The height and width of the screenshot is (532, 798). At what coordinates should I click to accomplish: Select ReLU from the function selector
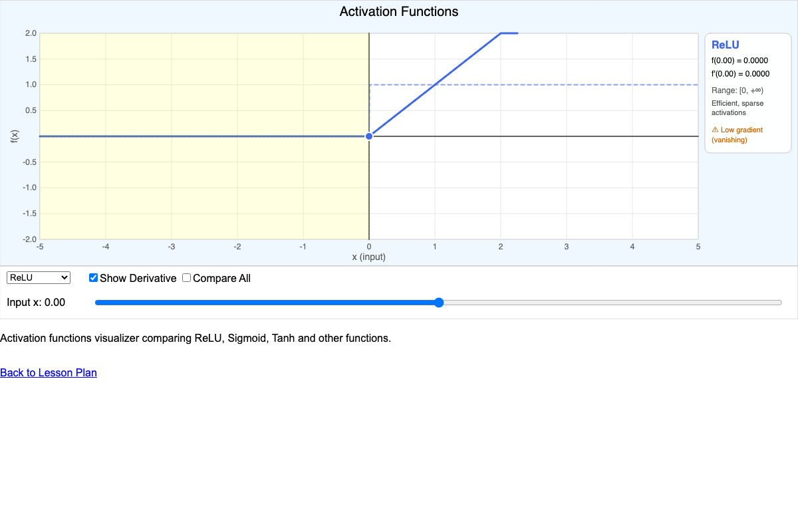(38, 277)
